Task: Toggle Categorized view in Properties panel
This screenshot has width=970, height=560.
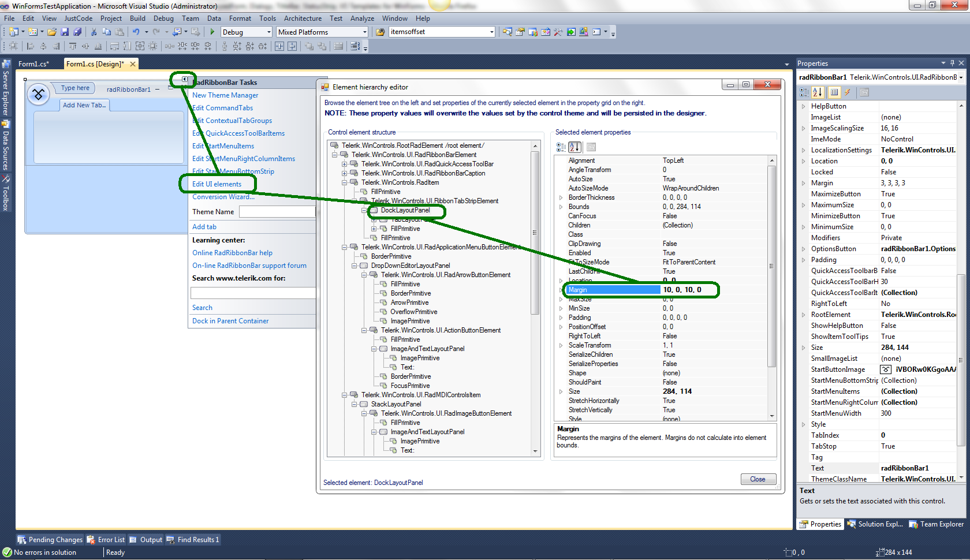Action: [804, 92]
